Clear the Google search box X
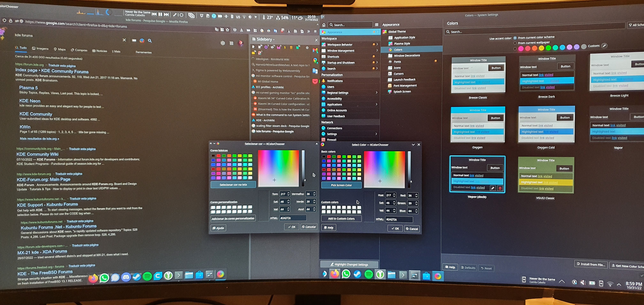Viewport: 644px width, 305px height. [x=124, y=40]
